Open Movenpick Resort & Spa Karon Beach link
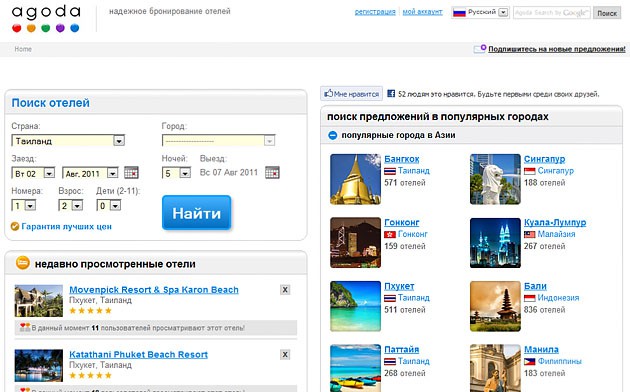The width and height of the screenshot is (630, 392). 154,290
